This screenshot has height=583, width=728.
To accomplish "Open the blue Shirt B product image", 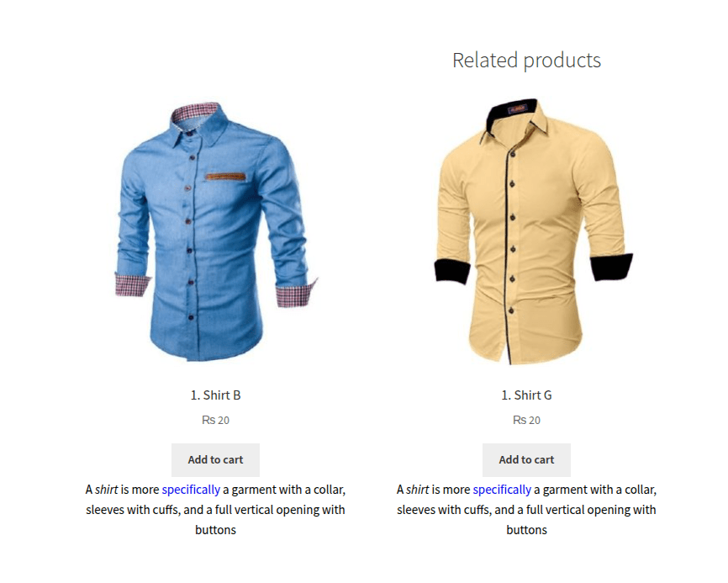I will pyautogui.click(x=215, y=231).
